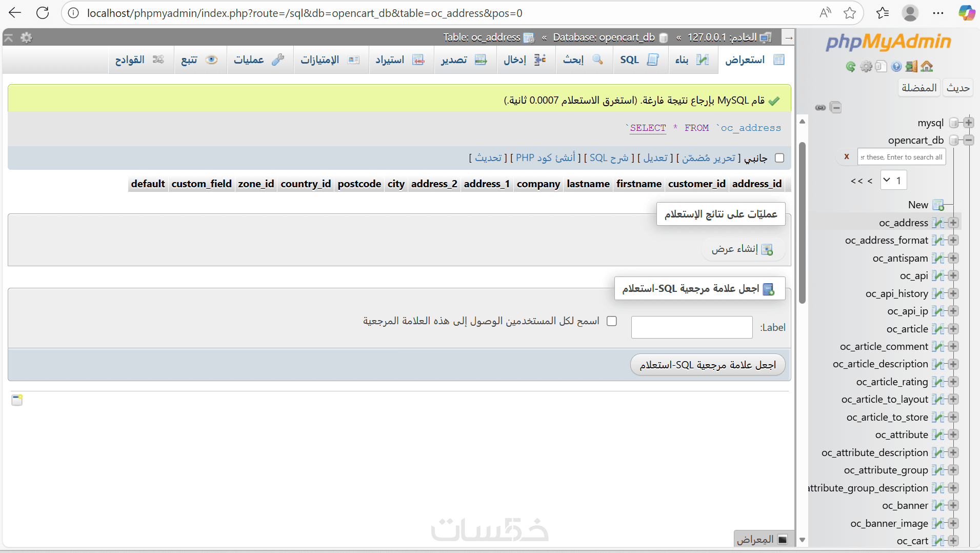Click the mysql database icon
The width and height of the screenshot is (980, 553).
[954, 123]
